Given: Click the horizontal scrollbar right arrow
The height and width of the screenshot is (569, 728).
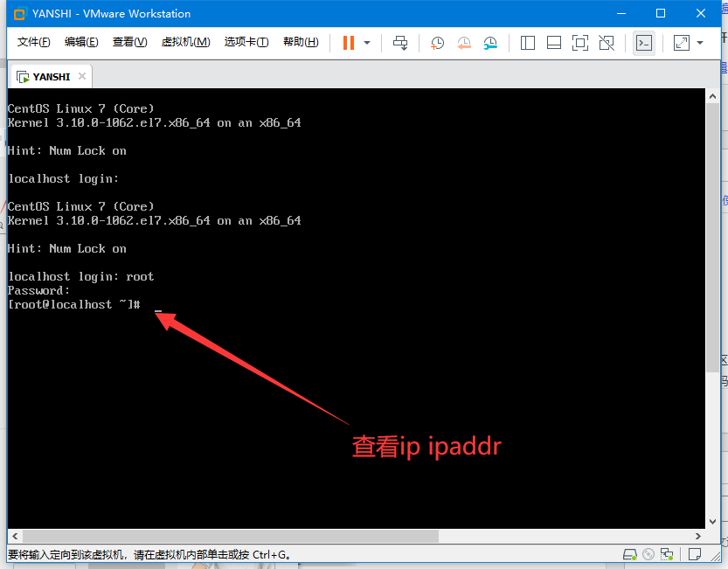Looking at the screenshot, I should click(x=697, y=536).
